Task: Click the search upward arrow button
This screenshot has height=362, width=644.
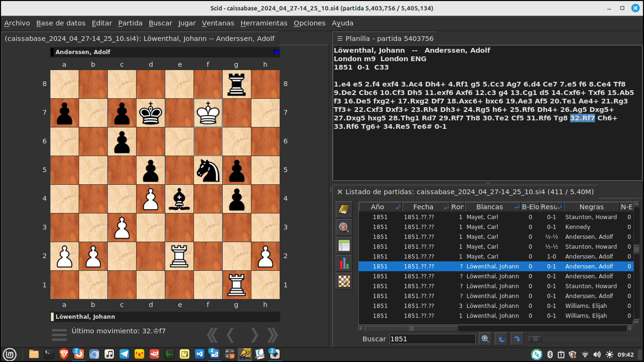Action: point(501,338)
